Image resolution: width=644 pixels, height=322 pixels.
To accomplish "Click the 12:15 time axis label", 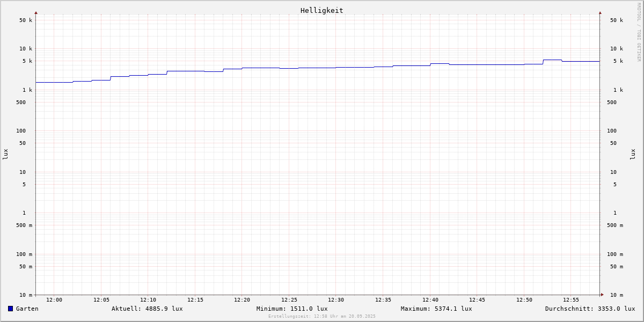I will tap(195, 300).
